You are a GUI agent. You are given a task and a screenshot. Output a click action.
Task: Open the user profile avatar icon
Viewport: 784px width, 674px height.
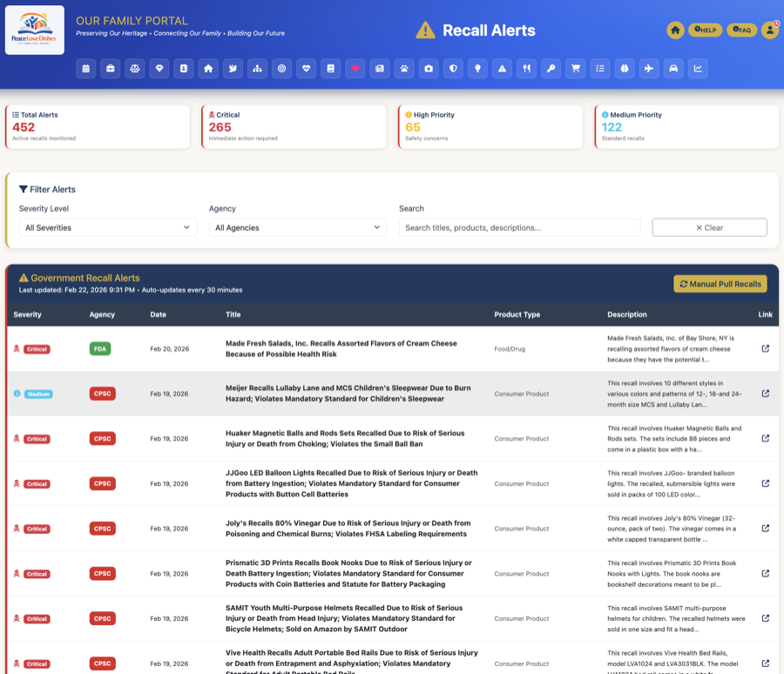770,30
